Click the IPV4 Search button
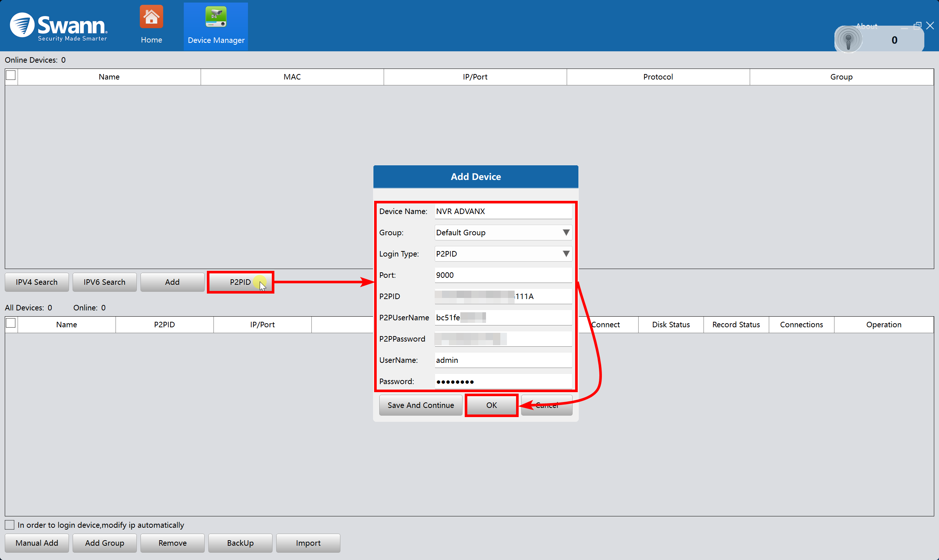Screen dimensions: 939x560 coord(37,282)
